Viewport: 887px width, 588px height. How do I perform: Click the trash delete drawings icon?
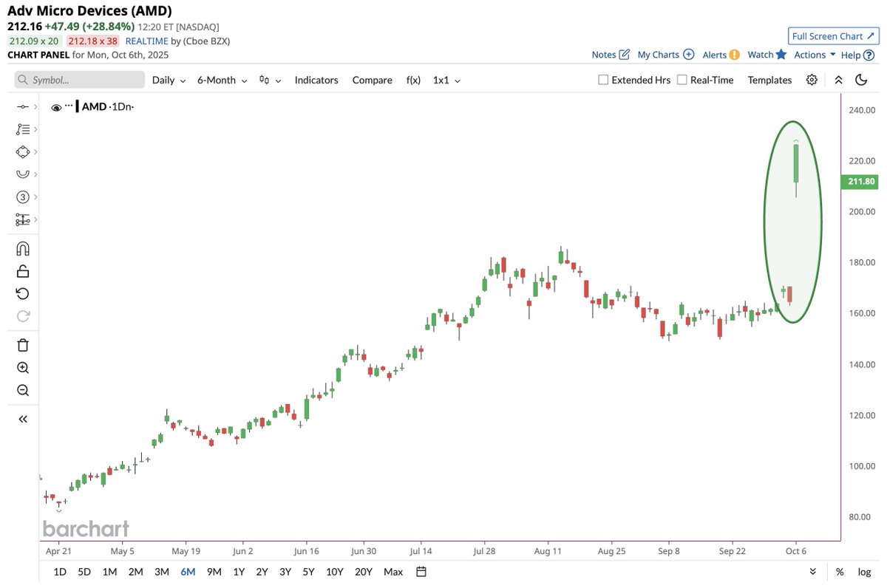[22, 345]
